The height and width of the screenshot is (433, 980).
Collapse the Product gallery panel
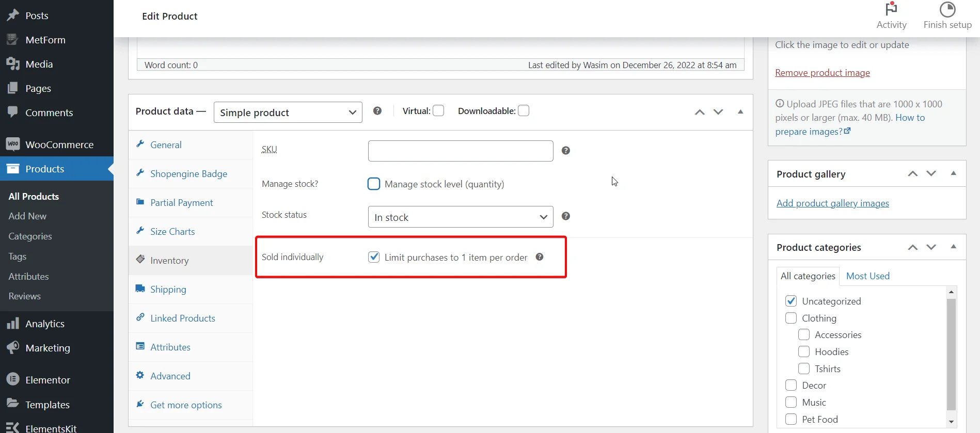click(954, 173)
